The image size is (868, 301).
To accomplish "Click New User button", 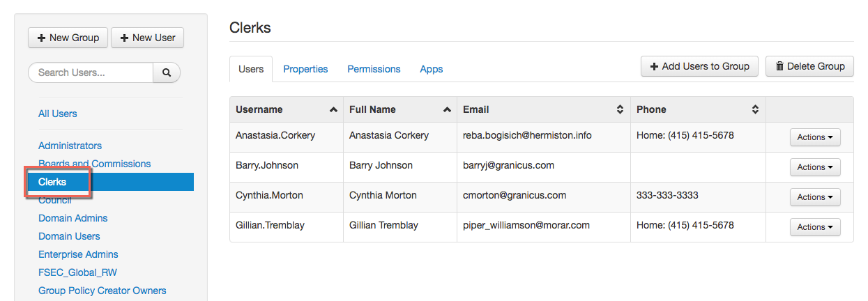I will tap(147, 38).
